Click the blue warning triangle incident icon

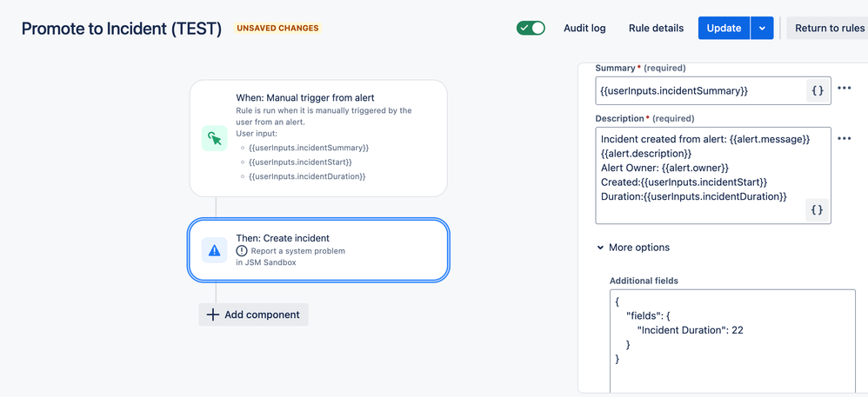pos(214,250)
